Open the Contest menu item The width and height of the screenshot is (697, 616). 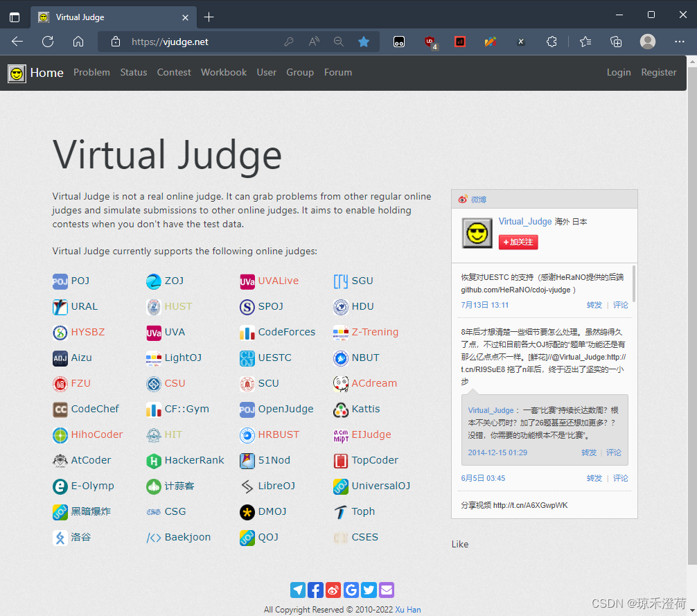pos(174,72)
